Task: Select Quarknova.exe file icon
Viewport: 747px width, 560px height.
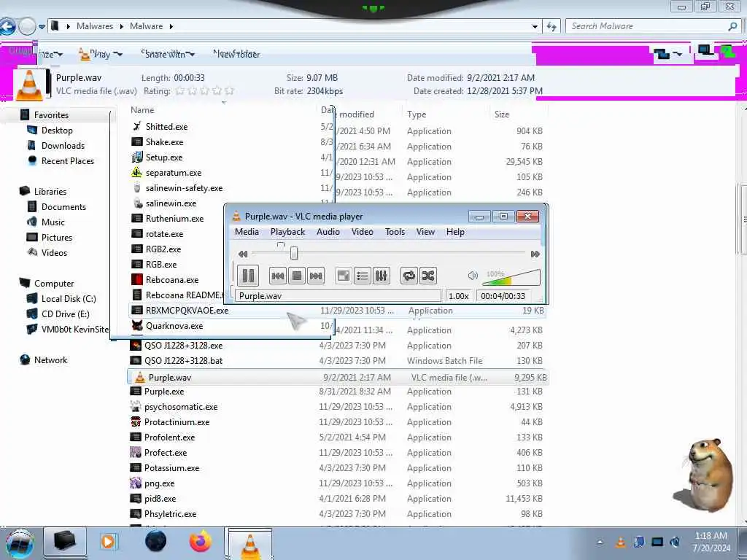Action: [x=136, y=325]
